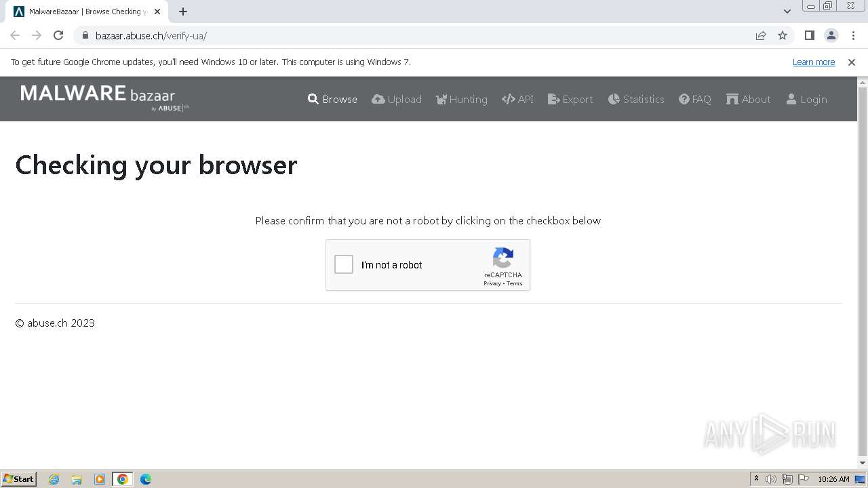Select the MalwareBazaar browser tab
Viewport: 868px width, 488px height.
tap(87, 12)
